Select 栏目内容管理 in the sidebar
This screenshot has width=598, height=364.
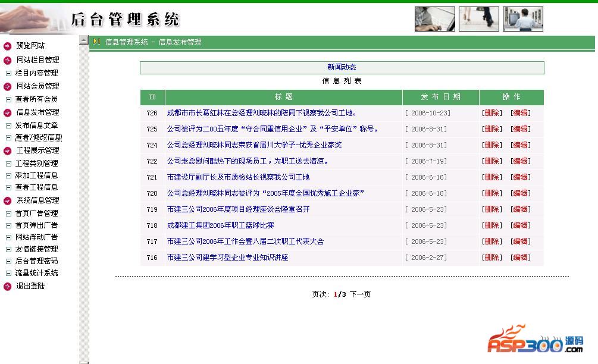coord(37,73)
